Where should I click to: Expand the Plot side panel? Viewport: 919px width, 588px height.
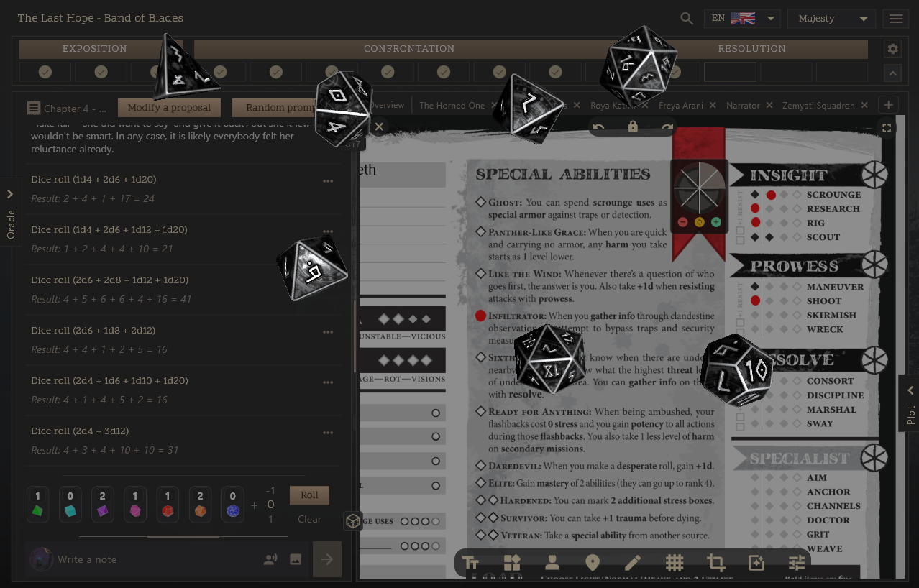[910, 404]
